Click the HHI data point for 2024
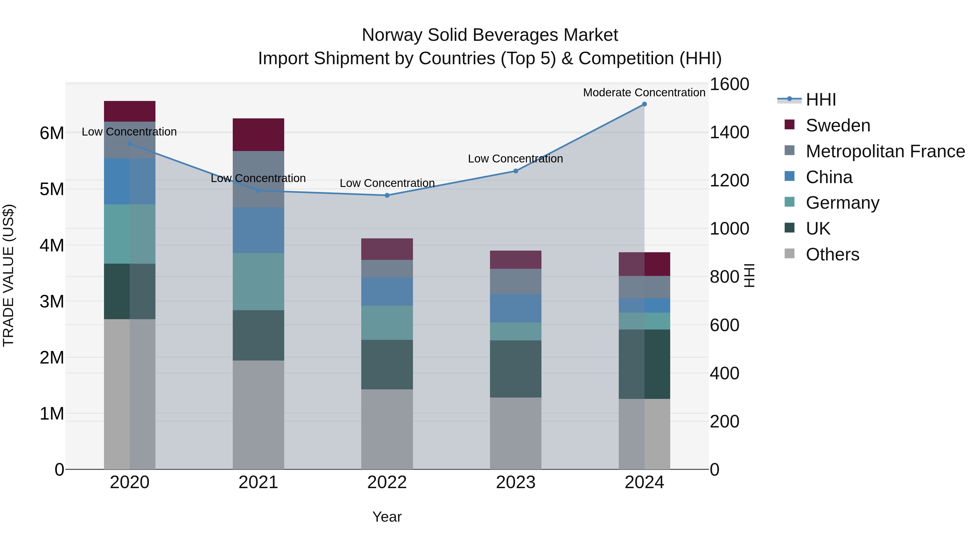This screenshot has height=551, width=980. click(644, 104)
